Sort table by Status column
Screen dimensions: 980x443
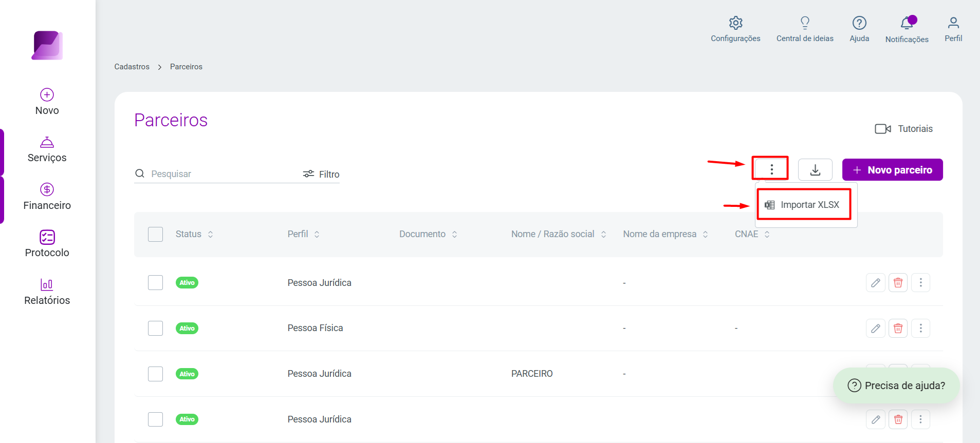194,234
